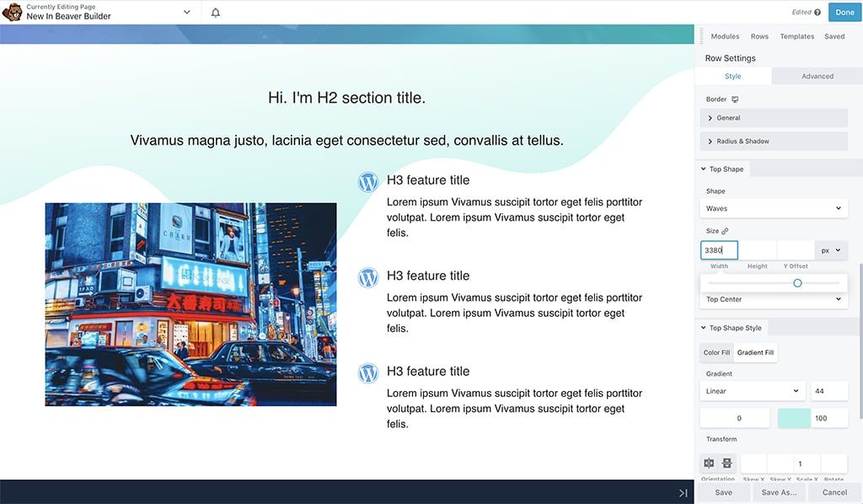Click the teal gradient color swatch
The image size is (863, 504).
coord(794,418)
